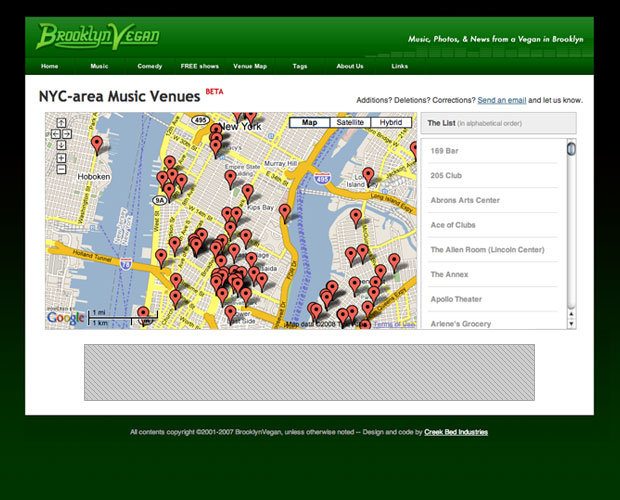The height and width of the screenshot is (500, 620).
Task: Open the Music menu item
Action: [x=99, y=66]
